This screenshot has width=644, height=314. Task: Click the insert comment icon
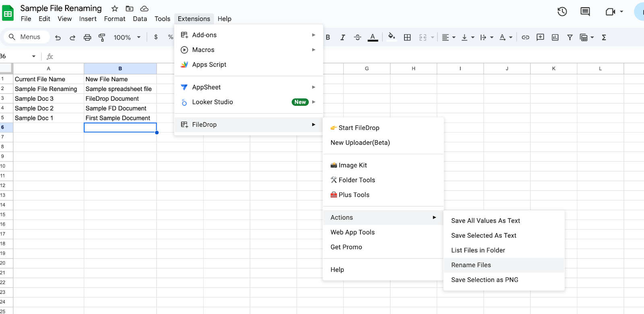tap(540, 37)
